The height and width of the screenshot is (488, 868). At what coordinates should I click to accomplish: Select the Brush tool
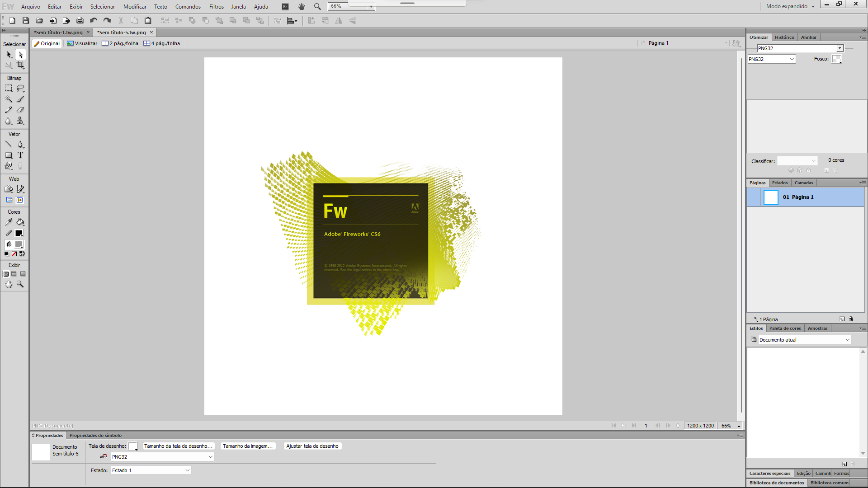20,99
